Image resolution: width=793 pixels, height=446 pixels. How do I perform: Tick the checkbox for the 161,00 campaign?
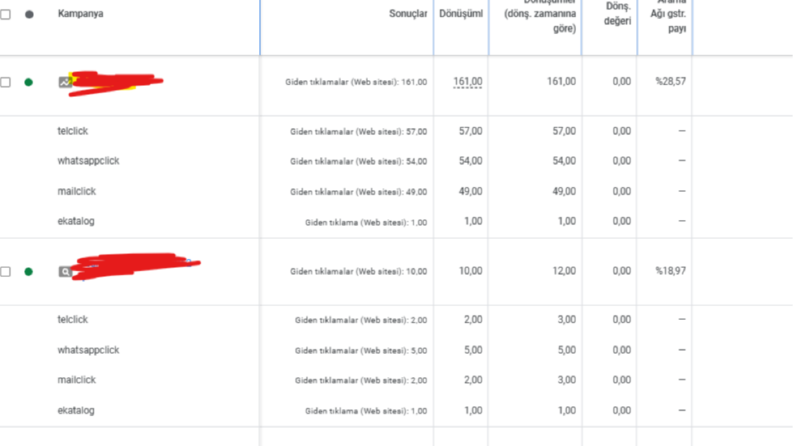(6, 82)
